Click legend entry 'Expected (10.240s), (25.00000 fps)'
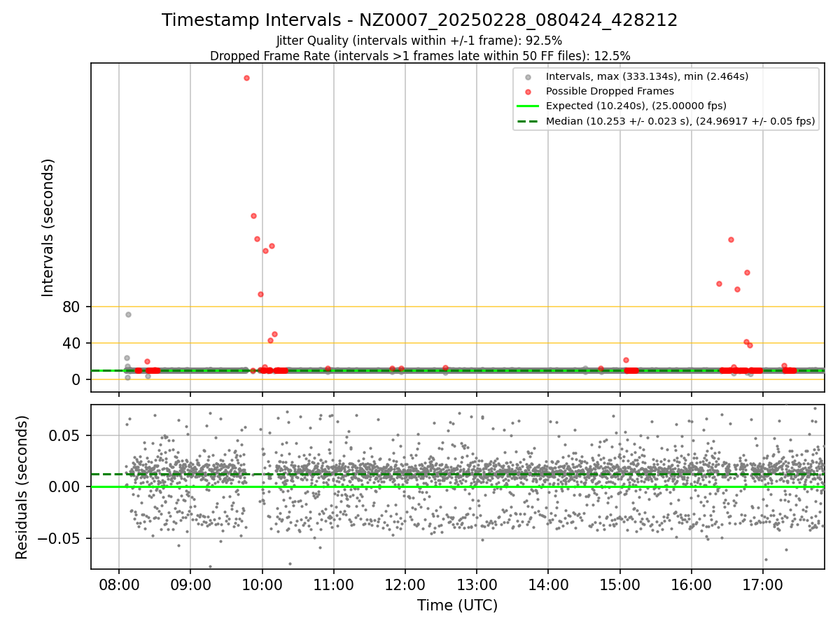Viewport: 840px width, 630px height. click(636, 106)
